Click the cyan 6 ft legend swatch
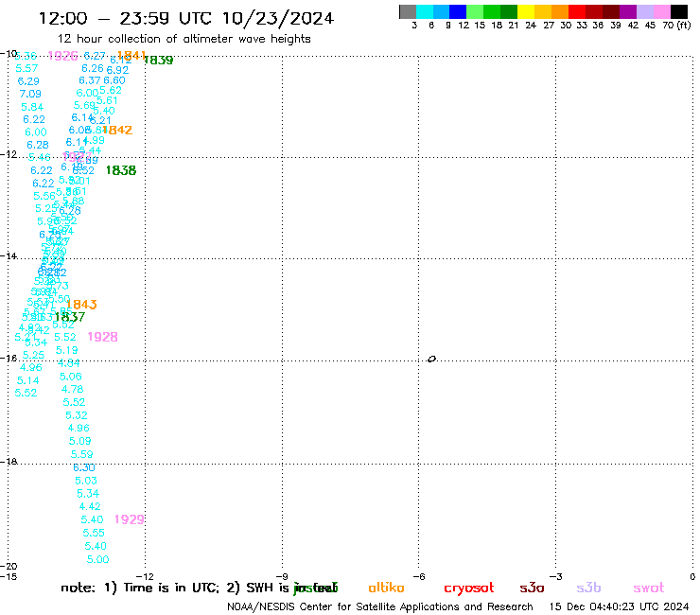The width and height of the screenshot is (700, 615). click(x=425, y=11)
